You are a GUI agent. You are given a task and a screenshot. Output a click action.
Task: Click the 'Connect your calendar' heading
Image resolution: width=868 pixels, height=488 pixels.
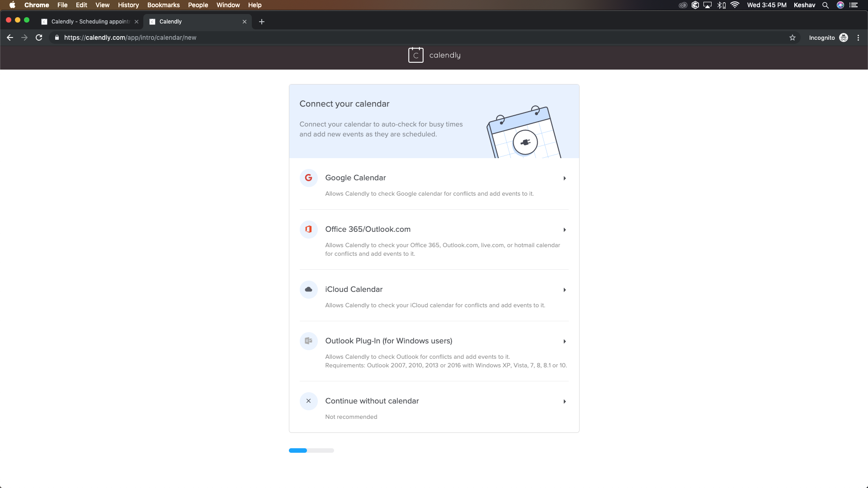coord(344,104)
